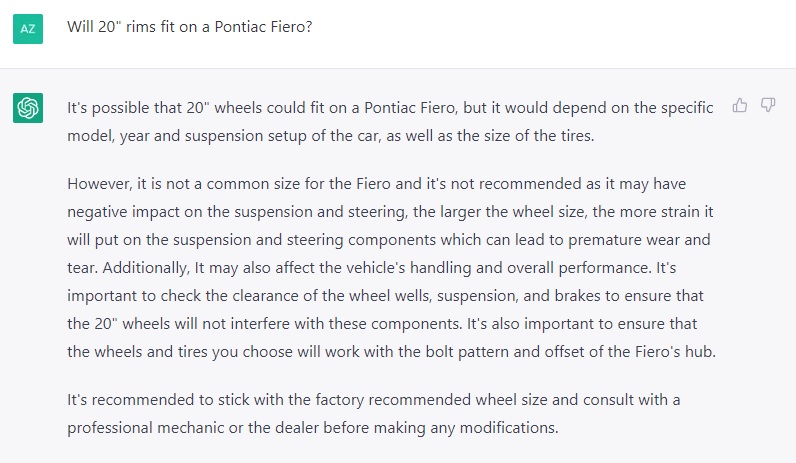Click the thumbs up icon on the response
This screenshot has width=796, height=463.
pos(740,106)
